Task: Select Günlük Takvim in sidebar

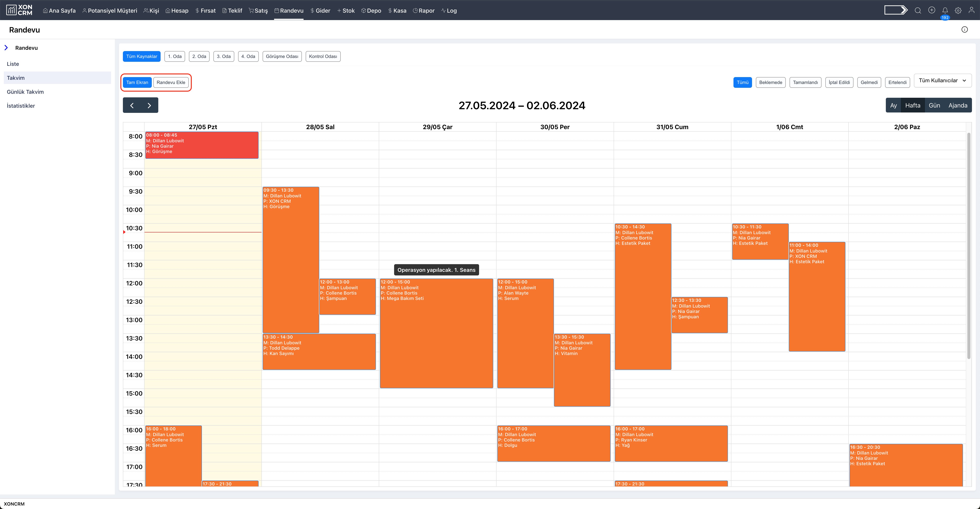Action: pos(57,92)
